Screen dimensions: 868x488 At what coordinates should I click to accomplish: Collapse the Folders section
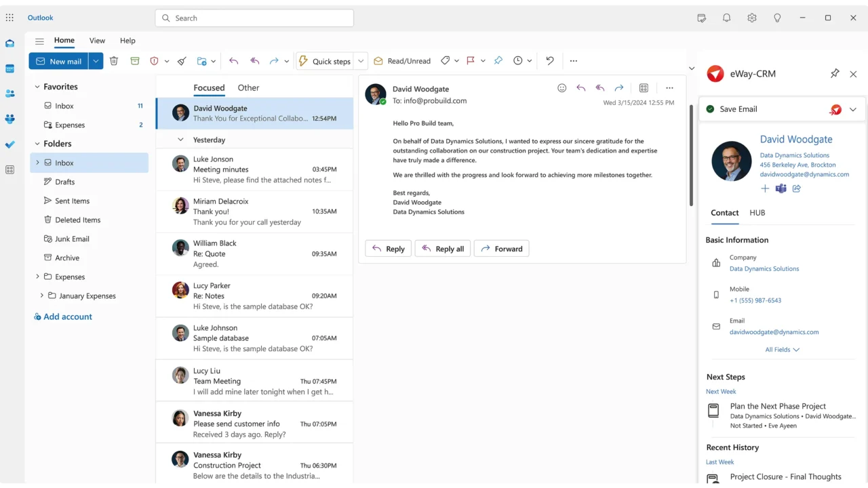coord(37,144)
